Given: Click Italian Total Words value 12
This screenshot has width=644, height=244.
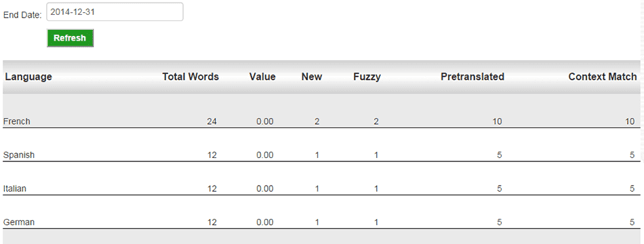Looking at the screenshot, I should point(212,189).
